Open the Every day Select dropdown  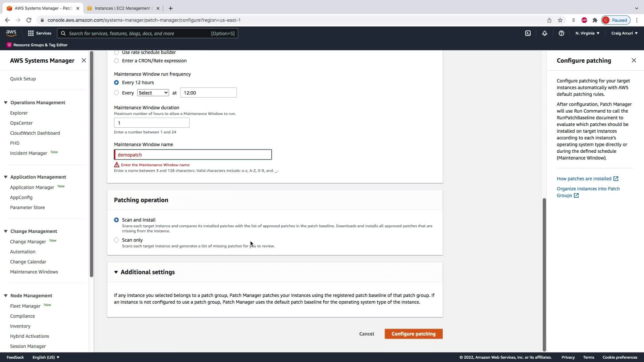pyautogui.click(x=153, y=93)
